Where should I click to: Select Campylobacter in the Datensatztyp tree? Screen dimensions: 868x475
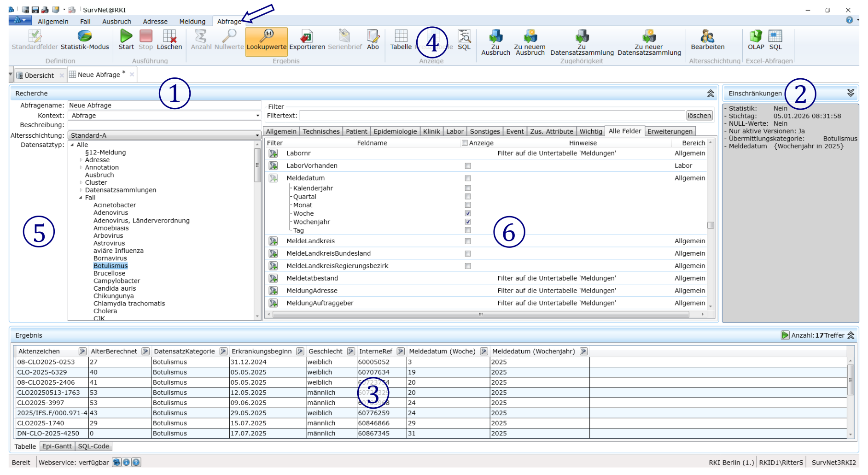(117, 281)
